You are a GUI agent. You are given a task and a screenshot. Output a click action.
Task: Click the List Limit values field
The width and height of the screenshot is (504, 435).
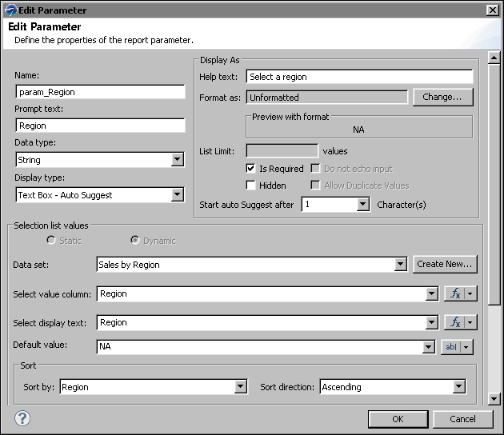pyautogui.click(x=282, y=150)
